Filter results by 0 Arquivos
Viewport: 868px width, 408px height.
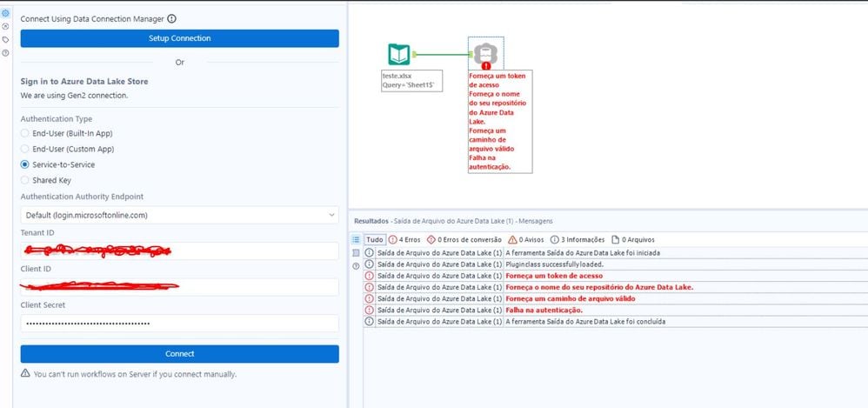point(632,240)
